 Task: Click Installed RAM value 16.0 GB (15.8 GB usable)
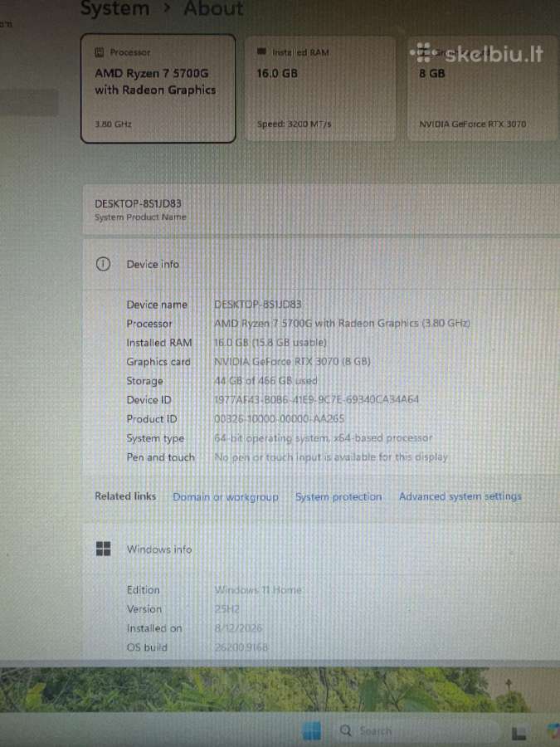(x=270, y=342)
